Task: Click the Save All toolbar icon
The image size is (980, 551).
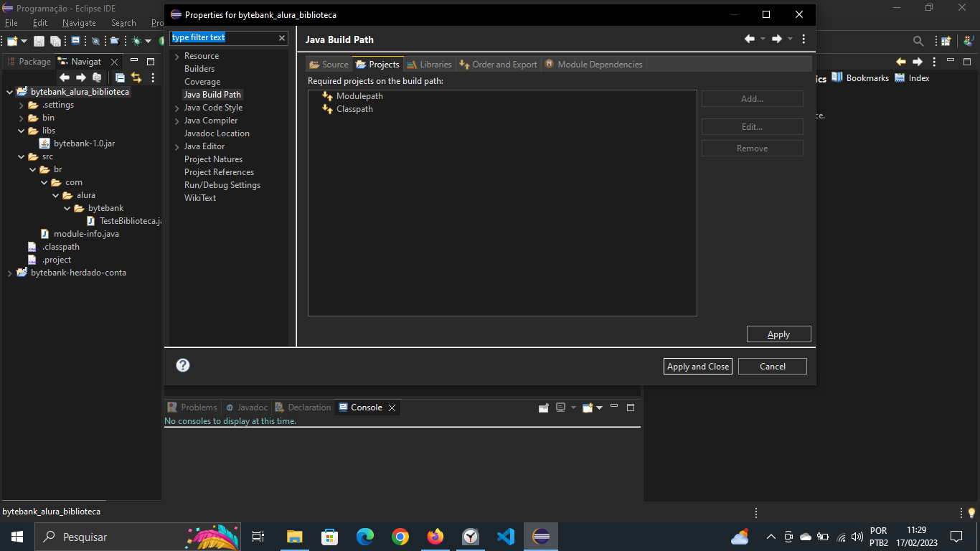Action: pos(55,41)
